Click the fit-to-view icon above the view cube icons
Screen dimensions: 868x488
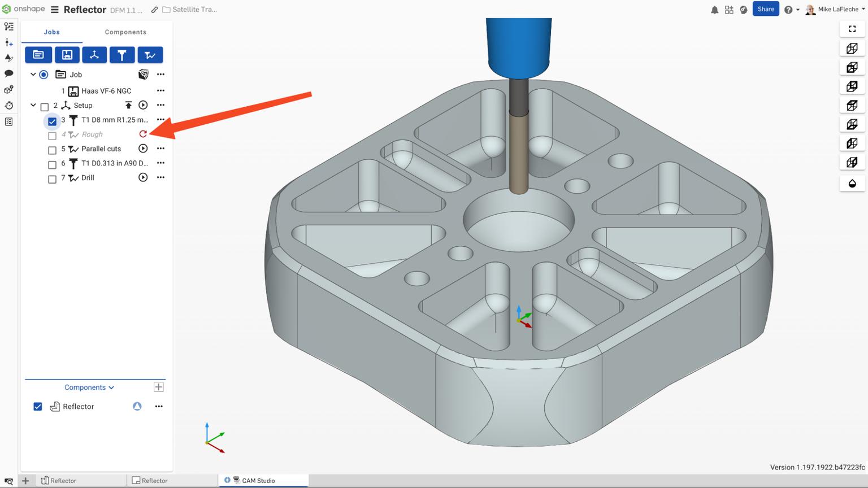(852, 29)
